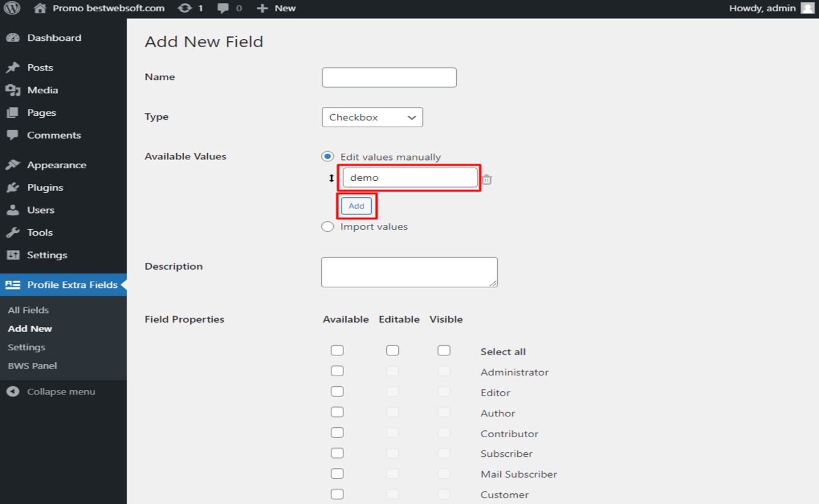
Task: Check Available for Author role
Action: (x=337, y=412)
